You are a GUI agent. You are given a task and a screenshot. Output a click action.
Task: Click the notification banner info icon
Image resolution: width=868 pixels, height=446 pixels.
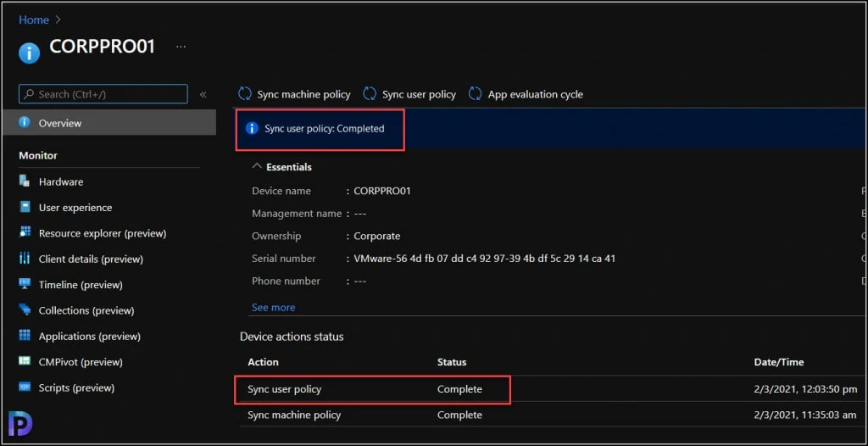point(252,129)
